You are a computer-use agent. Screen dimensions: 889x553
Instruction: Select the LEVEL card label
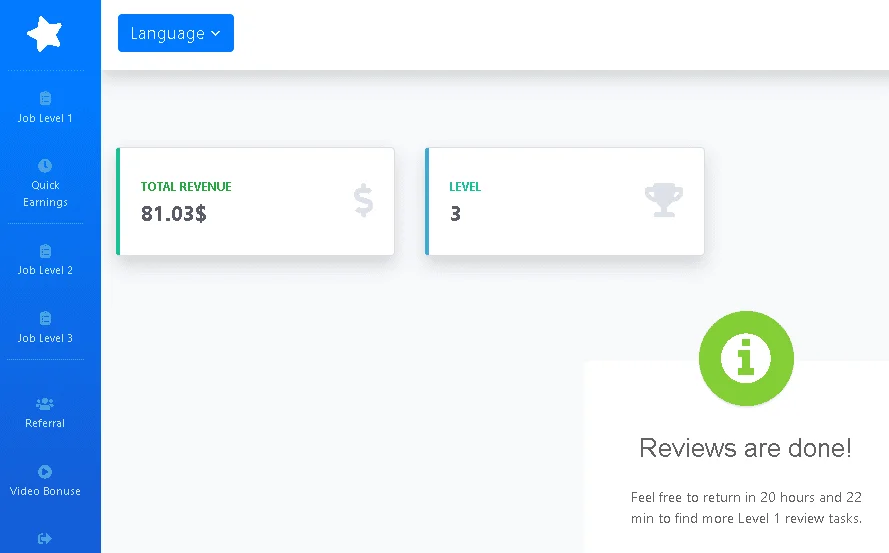[x=465, y=187]
